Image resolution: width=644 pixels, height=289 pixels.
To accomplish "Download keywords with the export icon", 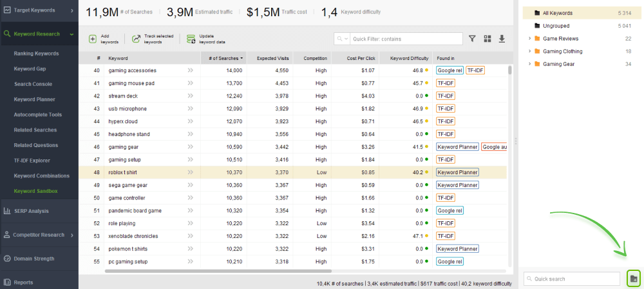I will [502, 39].
